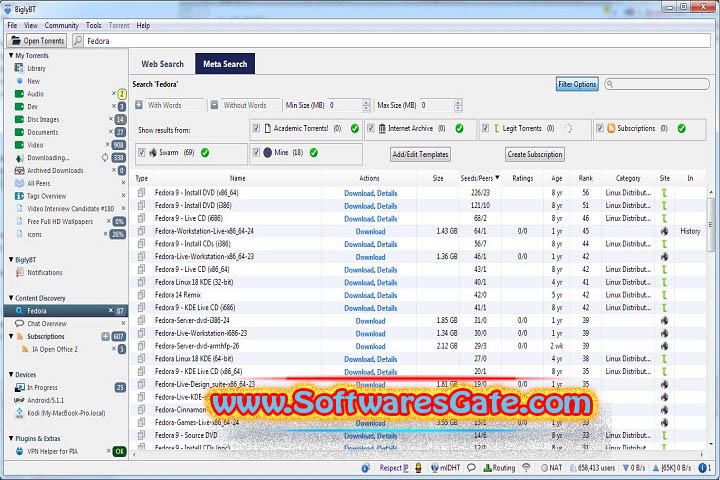
Task: Click Download link for Fedora-Server-dvd-i386-24
Action: point(371,321)
